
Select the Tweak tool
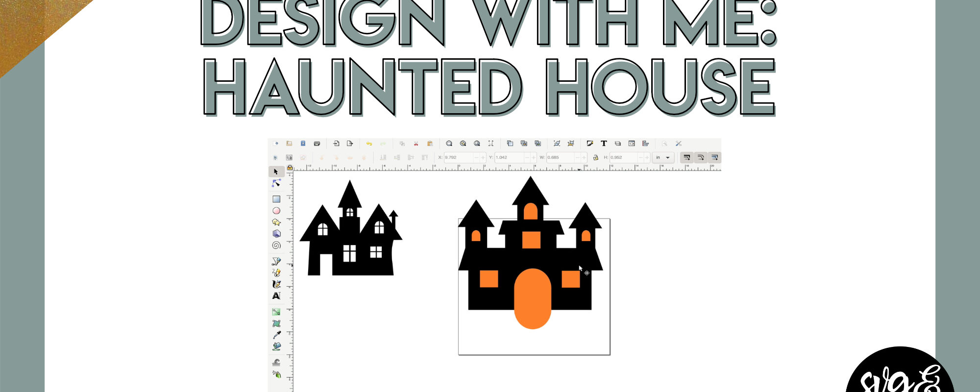coord(276,363)
